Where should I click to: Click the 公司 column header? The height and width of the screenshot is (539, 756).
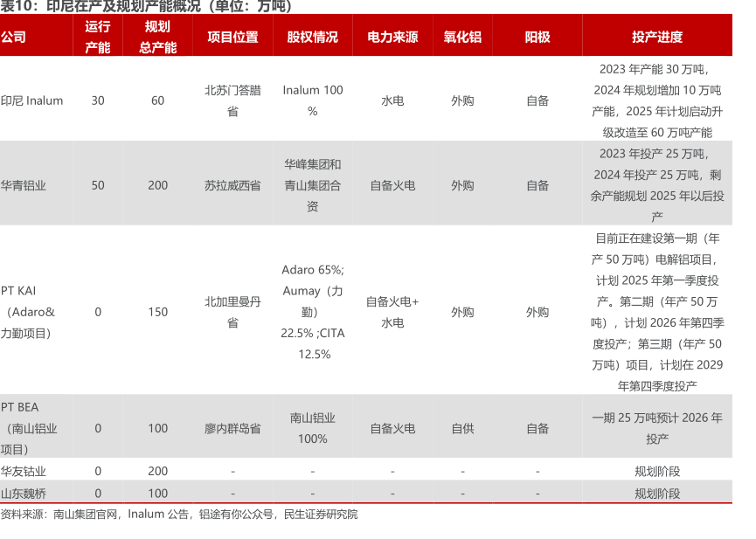14,37
